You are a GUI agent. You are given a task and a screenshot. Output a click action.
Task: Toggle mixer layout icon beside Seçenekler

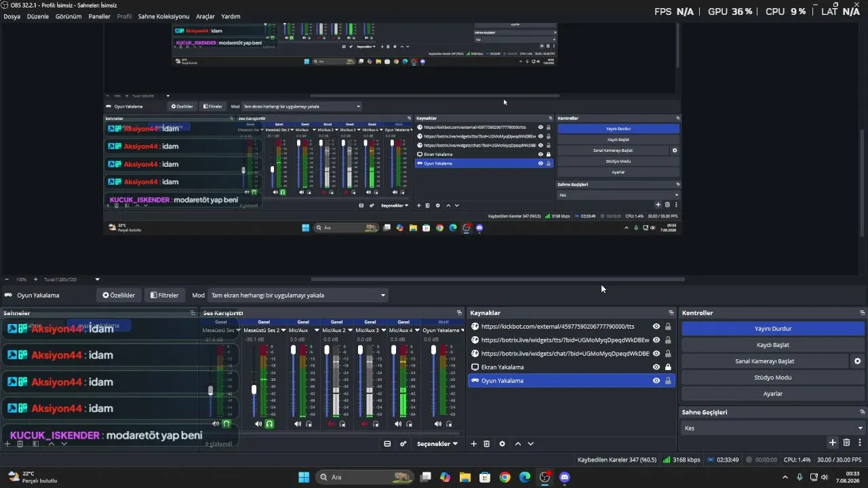click(x=387, y=444)
